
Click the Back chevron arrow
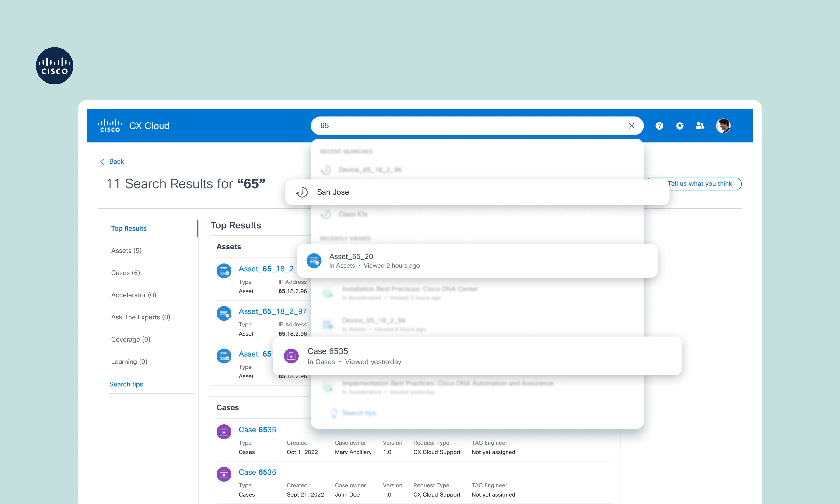[102, 162]
